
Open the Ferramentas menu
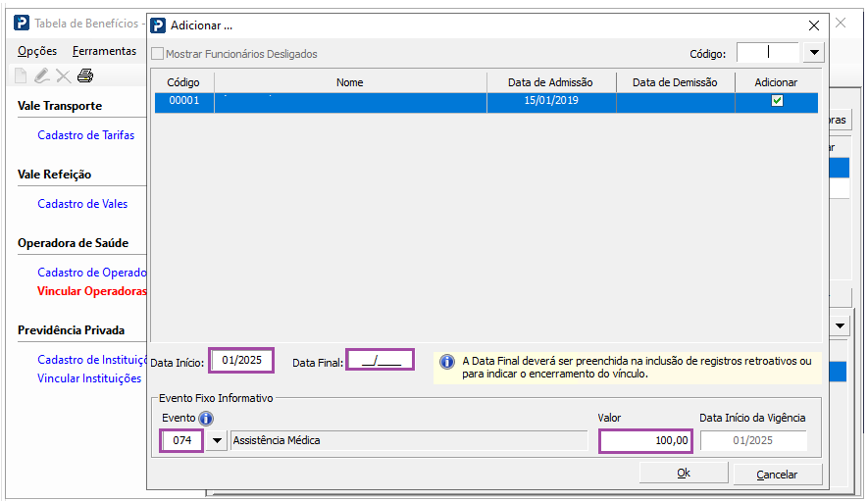[104, 51]
